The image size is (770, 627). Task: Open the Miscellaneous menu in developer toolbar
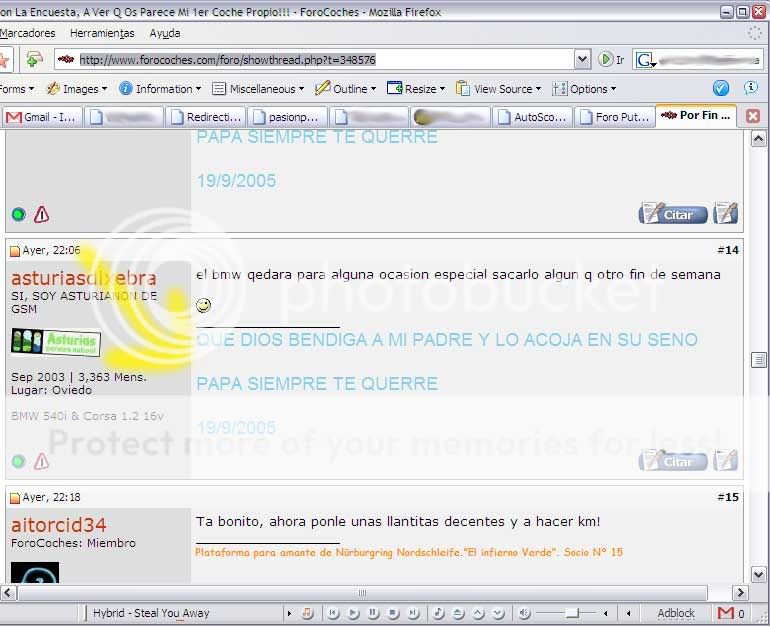pos(258,89)
